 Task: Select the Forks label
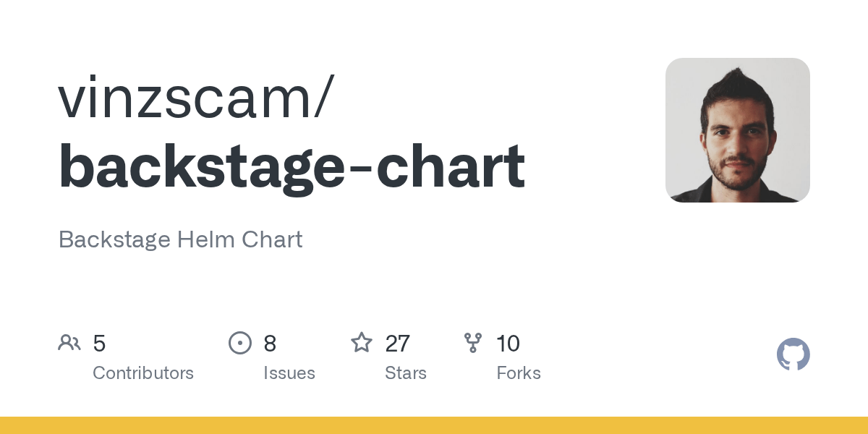point(519,373)
